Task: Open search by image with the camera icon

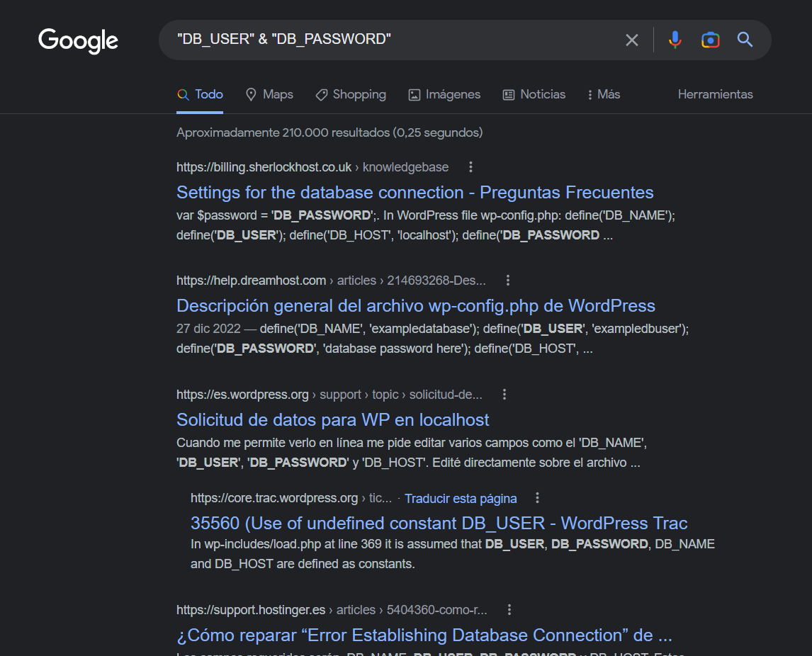Action: tap(711, 40)
